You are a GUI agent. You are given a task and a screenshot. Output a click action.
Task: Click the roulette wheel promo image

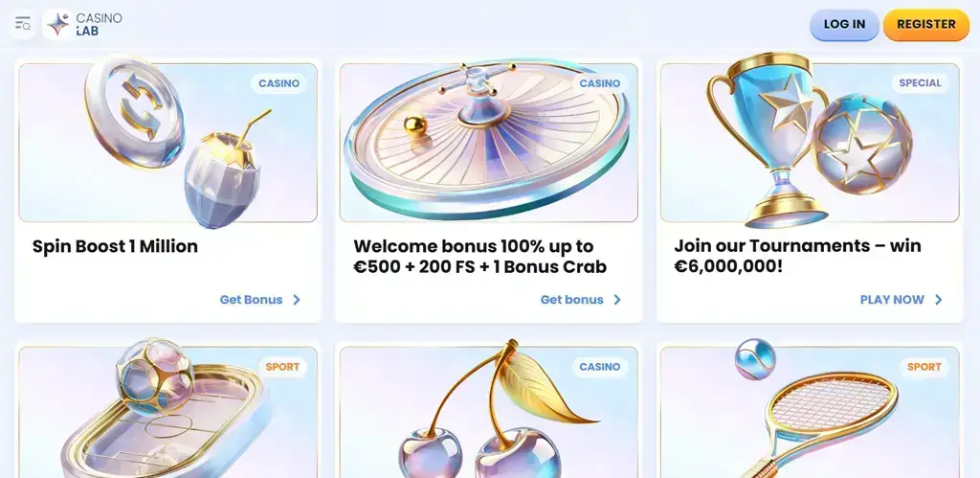(489, 141)
